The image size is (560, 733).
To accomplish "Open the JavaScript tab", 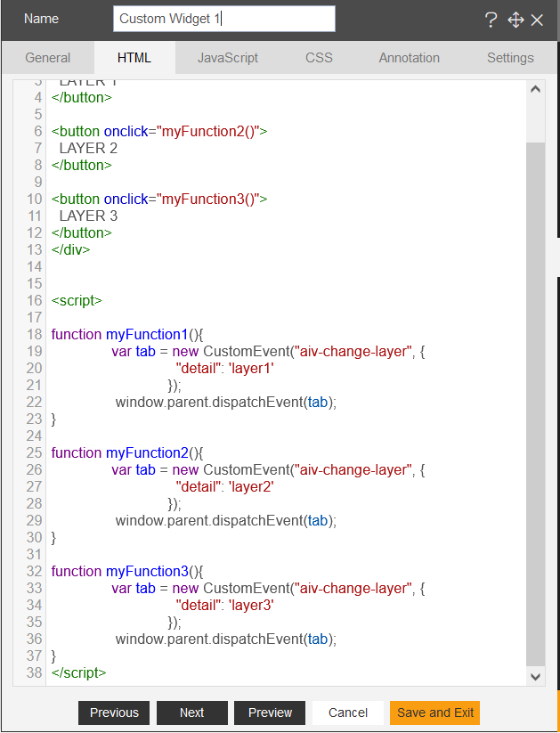I will coord(228,58).
